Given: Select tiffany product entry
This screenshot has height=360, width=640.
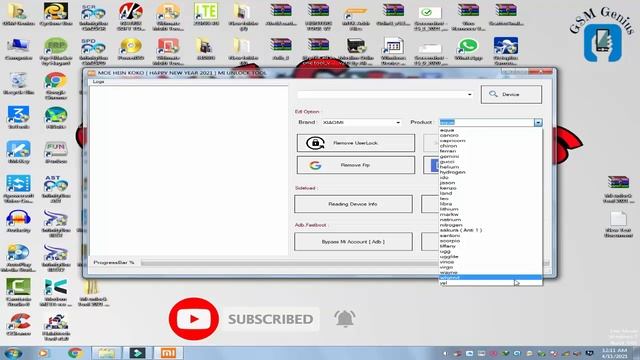Looking at the screenshot, I should pyautogui.click(x=491, y=246).
